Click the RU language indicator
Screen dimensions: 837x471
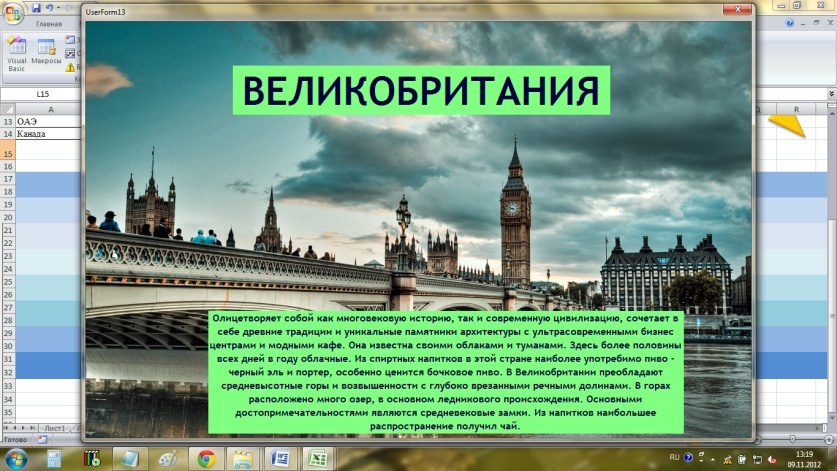[x=674, y=458]
